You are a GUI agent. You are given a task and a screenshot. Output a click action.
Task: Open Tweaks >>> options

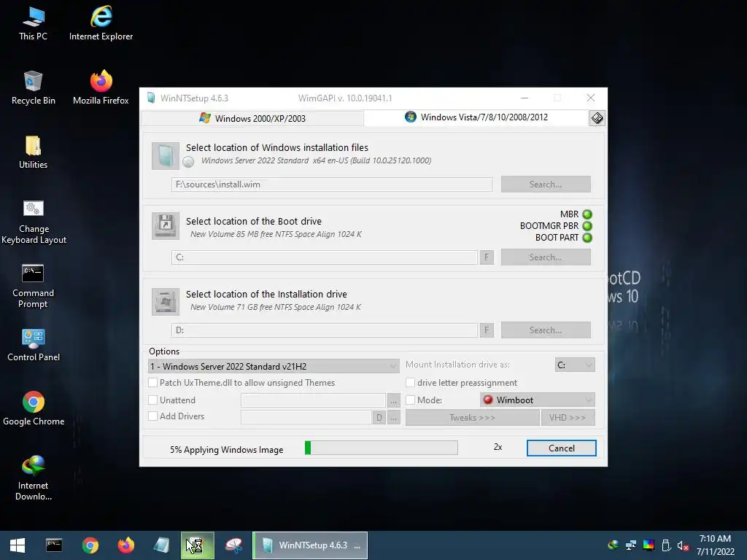472,418
